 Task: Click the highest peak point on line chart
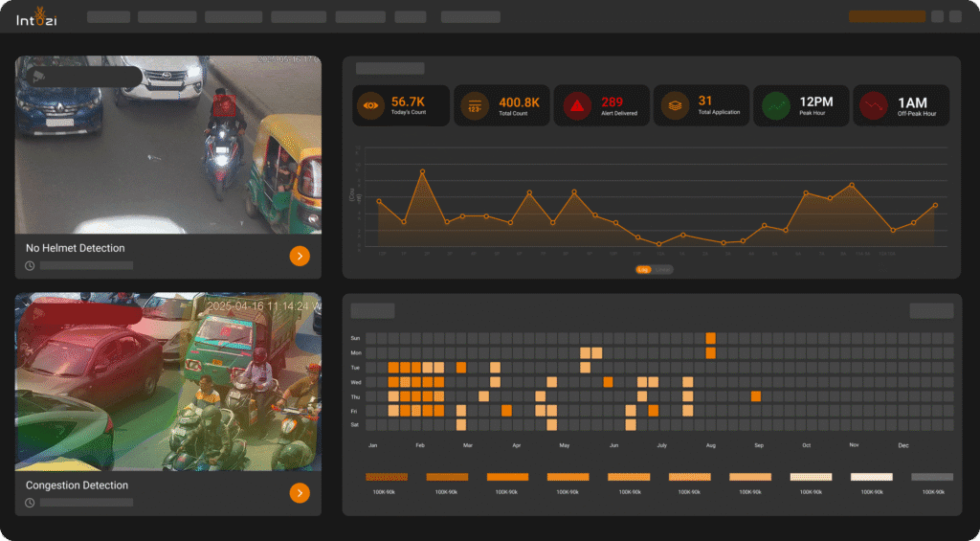422,171
